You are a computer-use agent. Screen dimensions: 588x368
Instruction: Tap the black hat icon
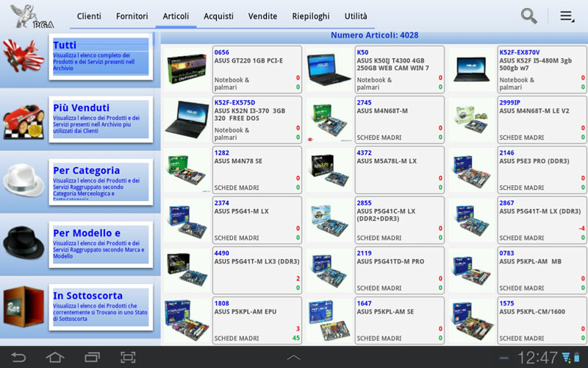click(x=24, y=243)
